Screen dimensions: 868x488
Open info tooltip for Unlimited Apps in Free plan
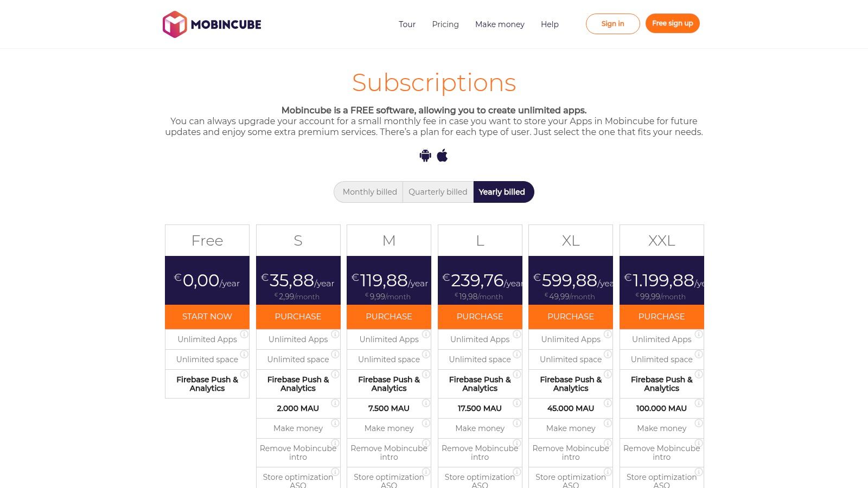coord(245,335)
